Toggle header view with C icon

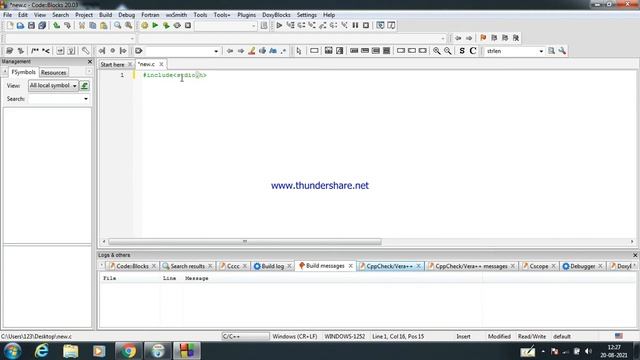(473, 51)
